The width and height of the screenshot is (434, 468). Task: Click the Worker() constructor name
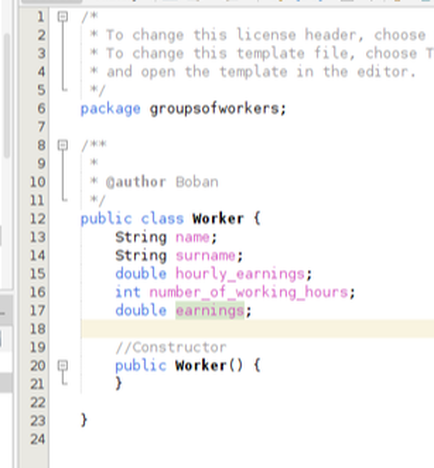(201, 366)
